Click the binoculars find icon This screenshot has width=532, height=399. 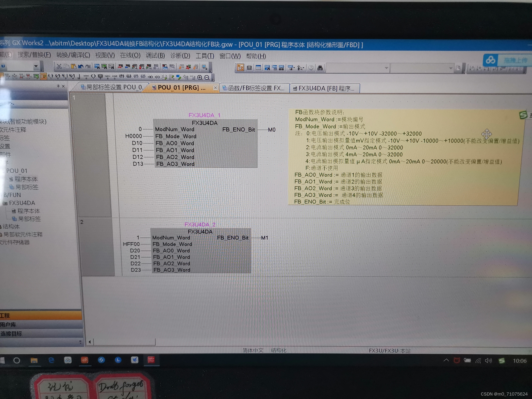320,68
